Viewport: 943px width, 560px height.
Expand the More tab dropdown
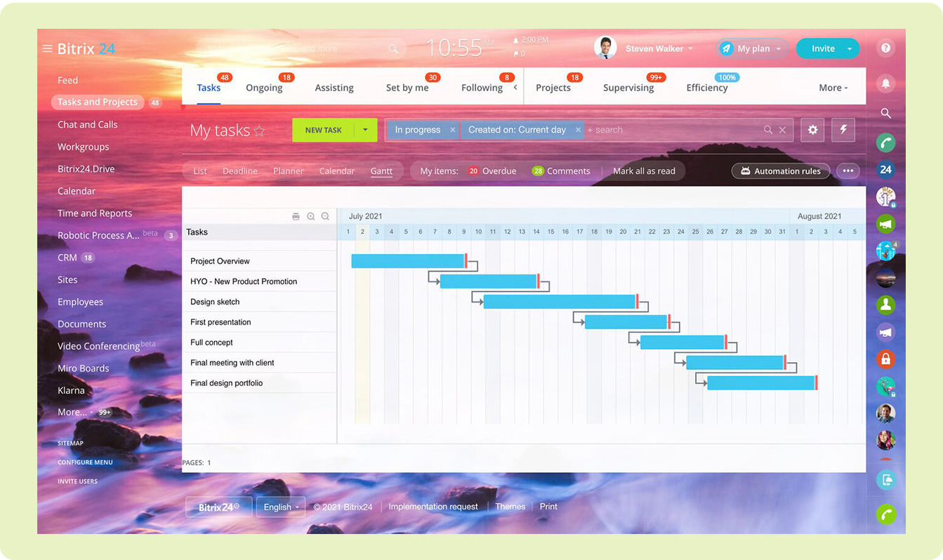(833, 88)
